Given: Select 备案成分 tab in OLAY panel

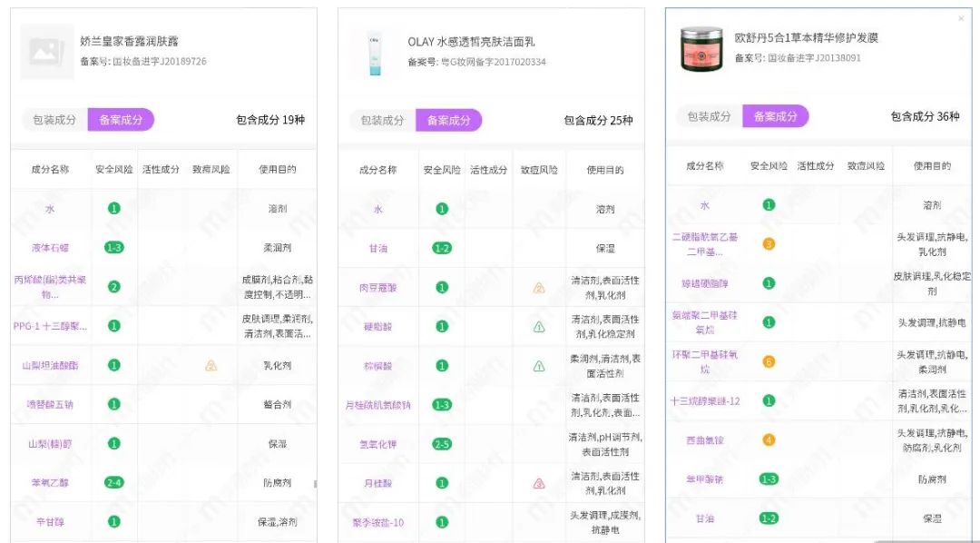Looking at the screenshot, I should point(449,120).
